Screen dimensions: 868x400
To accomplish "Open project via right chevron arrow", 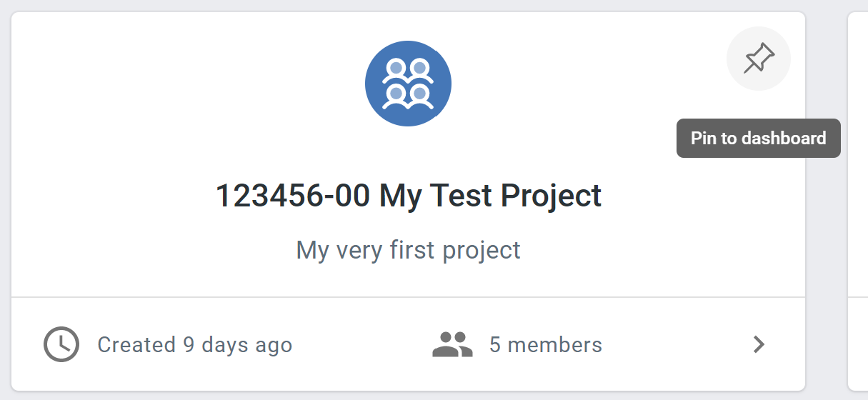I will 759,345.
